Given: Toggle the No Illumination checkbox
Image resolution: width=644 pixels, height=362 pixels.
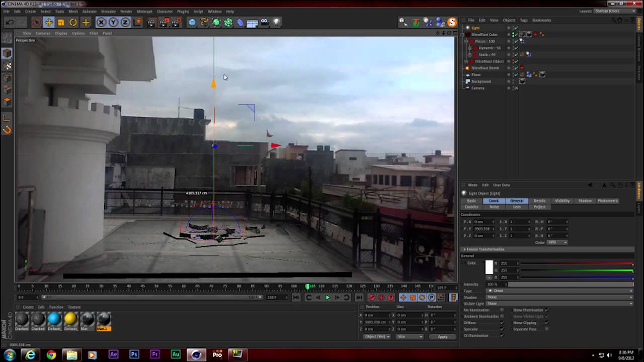Looking at the screenshot, I should (x=502, y=310).
